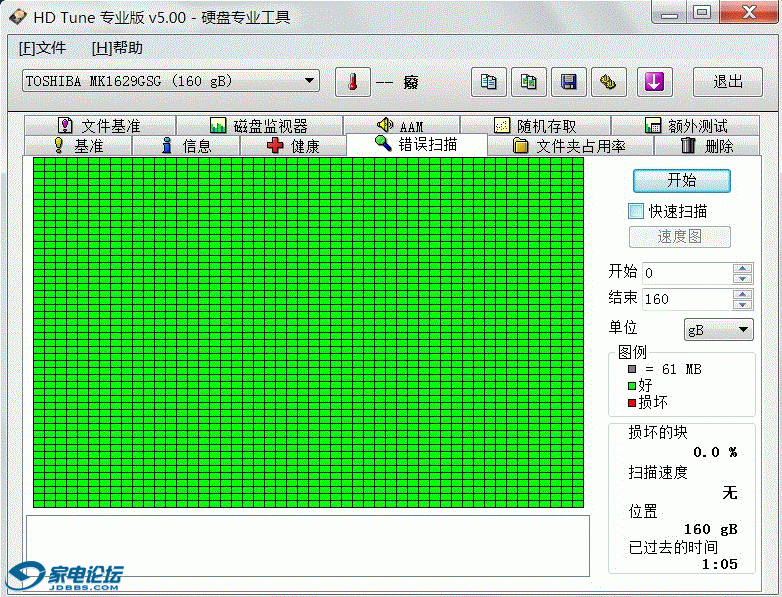Click the 退出 exit button
Viewport: 782px width, 597px height.
click(x=727, y=82)
